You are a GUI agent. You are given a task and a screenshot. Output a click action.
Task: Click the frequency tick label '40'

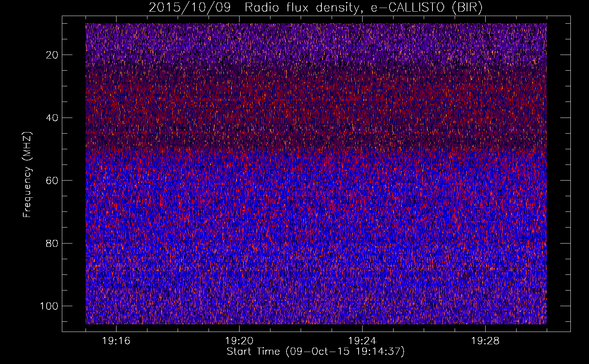point(52,118)
